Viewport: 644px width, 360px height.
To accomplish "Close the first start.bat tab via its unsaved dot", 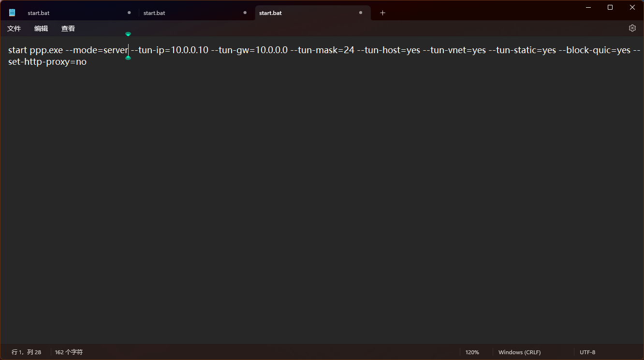I will (129, 13).
